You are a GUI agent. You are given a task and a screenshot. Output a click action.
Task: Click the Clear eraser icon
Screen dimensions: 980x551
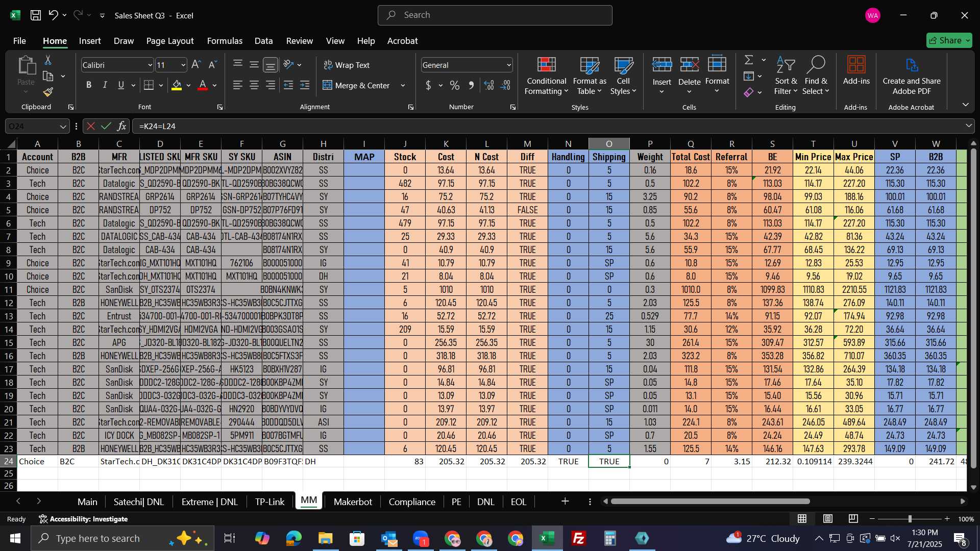coord(749,92)
